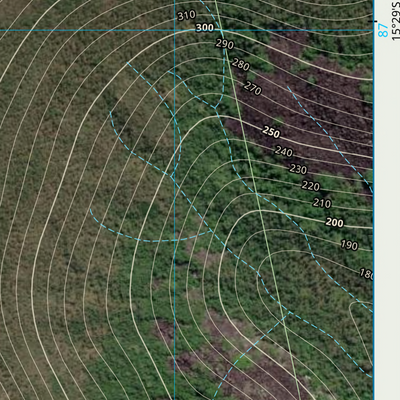Screen dimensions: 400x400
Task: Click the 220 contour label
Action: coord(311,186)
